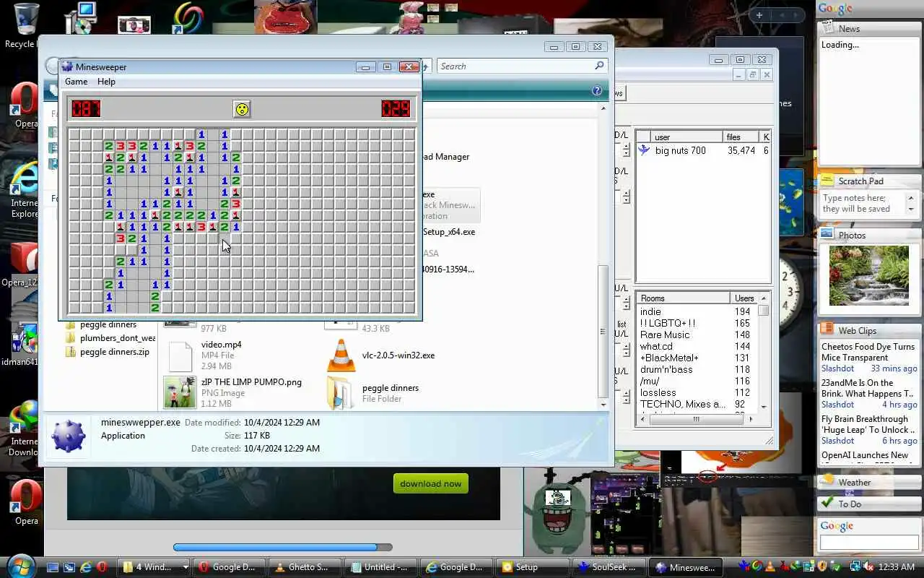Click Show Desktop in quick launch
The image size is (924, 578).
(53, 567)
